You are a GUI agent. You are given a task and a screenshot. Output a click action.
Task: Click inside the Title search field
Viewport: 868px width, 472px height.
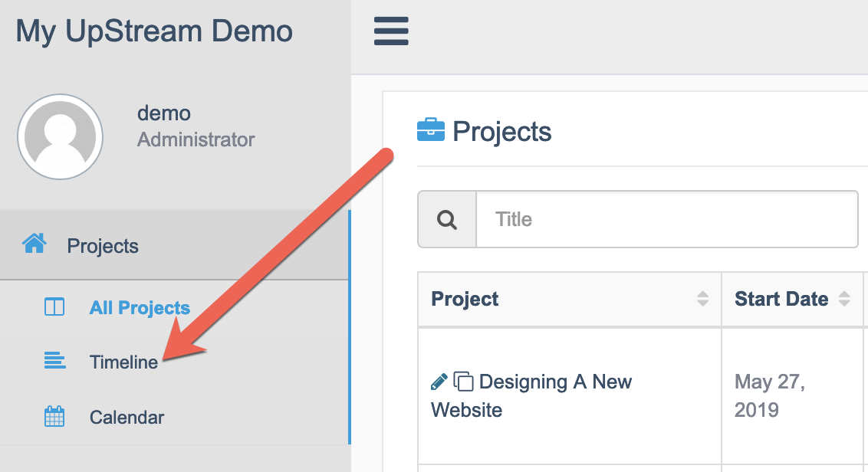667,219
